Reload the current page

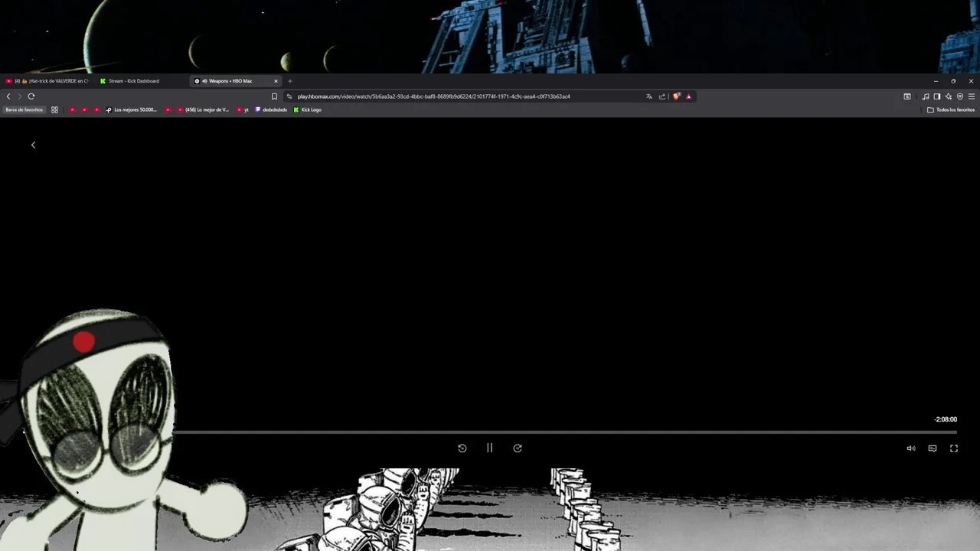click(x=31, y=96)
